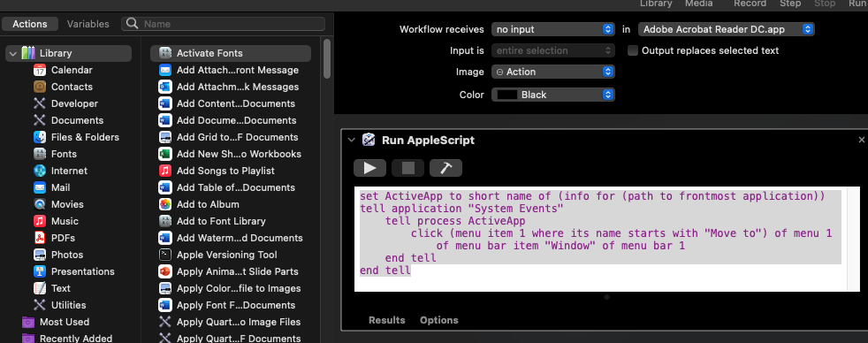Open the Options tab
This screenshot has width=868, height=343.
(x=439, y=320)
